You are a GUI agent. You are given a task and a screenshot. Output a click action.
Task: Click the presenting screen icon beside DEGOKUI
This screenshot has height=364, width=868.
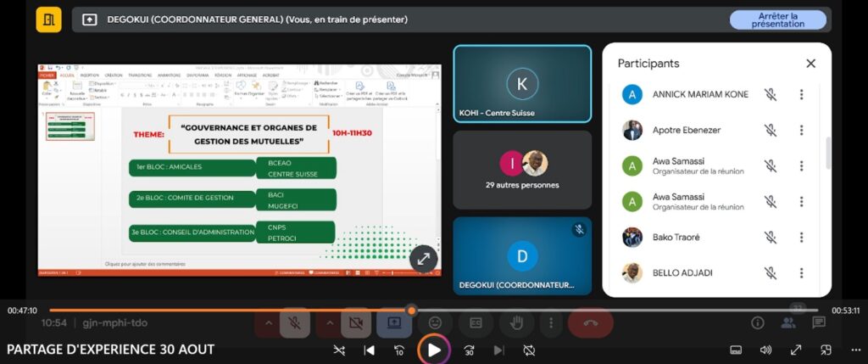pyautogui.click(x=90, y=20)
